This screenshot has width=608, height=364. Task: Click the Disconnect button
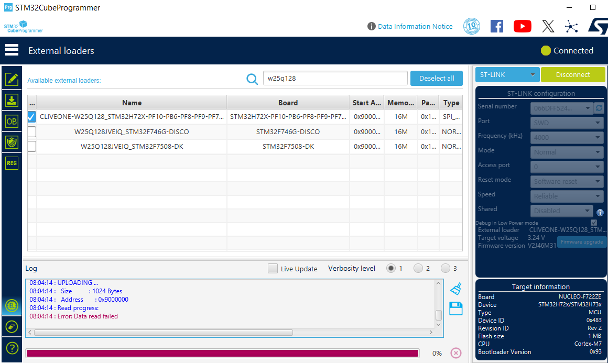tap(573, 74)
